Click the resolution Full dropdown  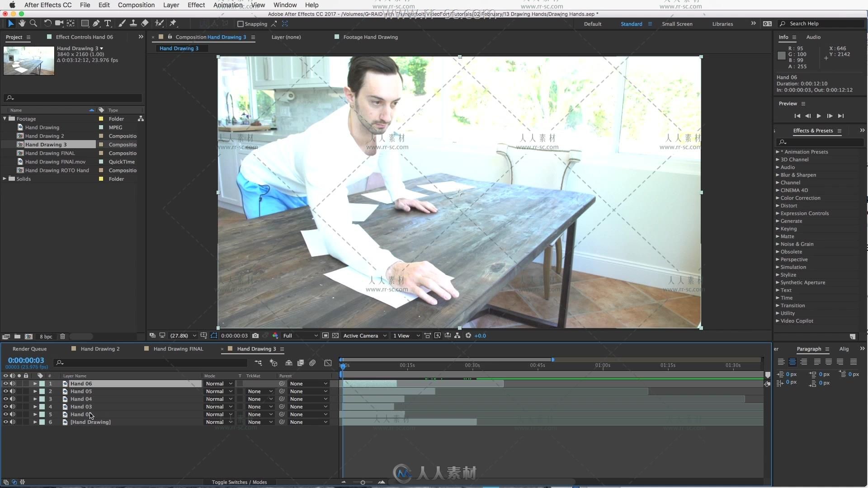click(x=297, y=335)
